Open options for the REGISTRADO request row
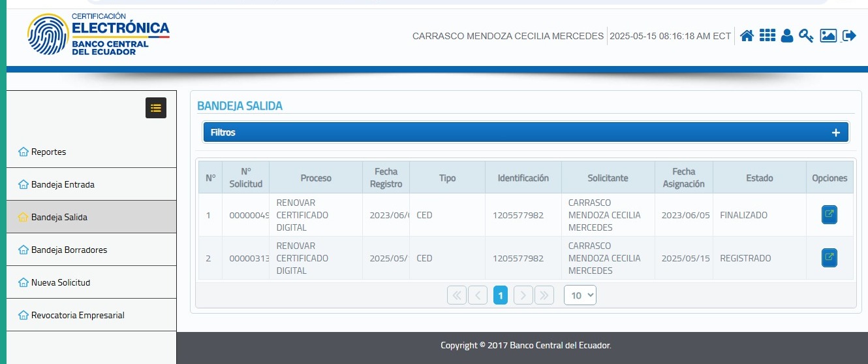Screen dimensions: 868x364 point(829,258)
